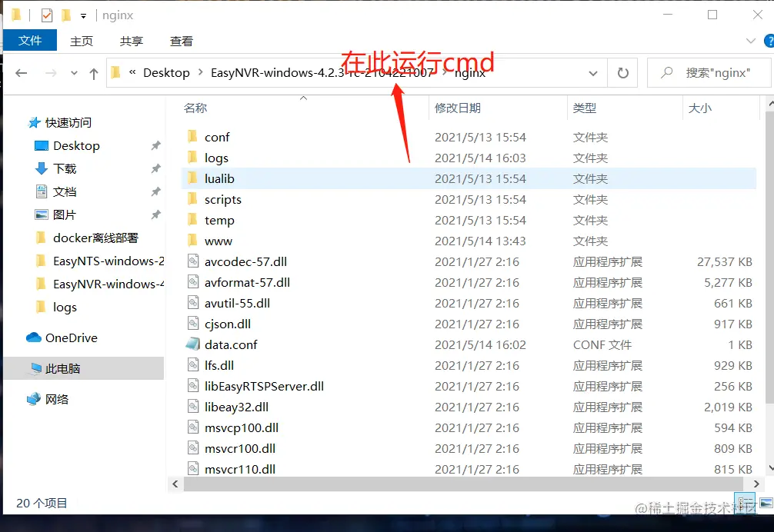Screen dimensions: 774x532
Task: Open the Customize Quick Access Toolbar dropdown
Action: [83, 16]
